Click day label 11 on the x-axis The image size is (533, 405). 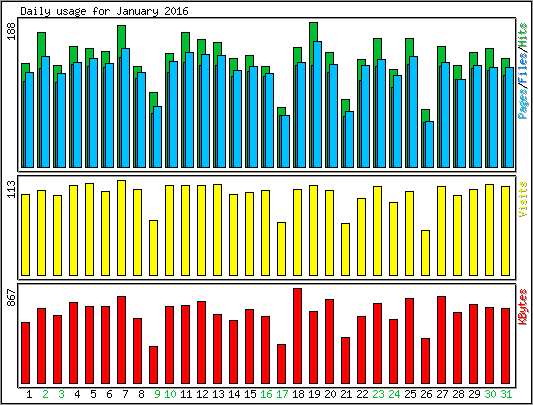coord(186,394)
